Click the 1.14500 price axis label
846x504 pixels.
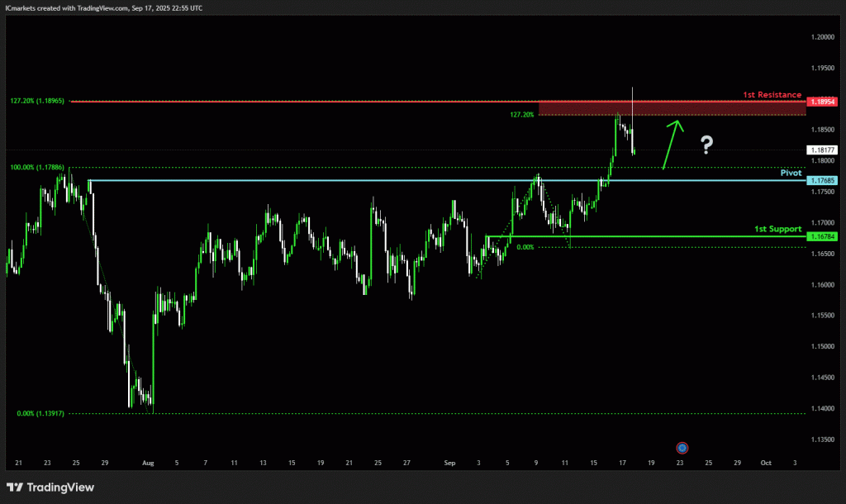823,378
